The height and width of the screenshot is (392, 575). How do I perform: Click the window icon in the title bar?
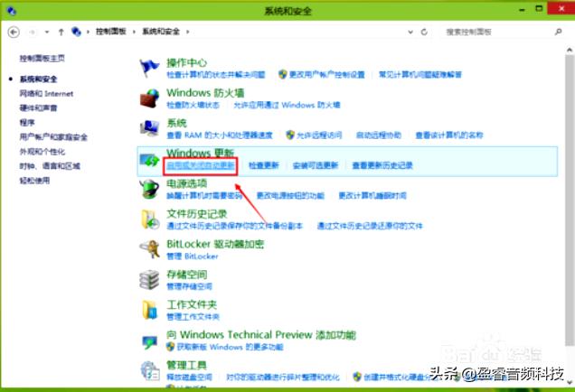pos(11,11)
